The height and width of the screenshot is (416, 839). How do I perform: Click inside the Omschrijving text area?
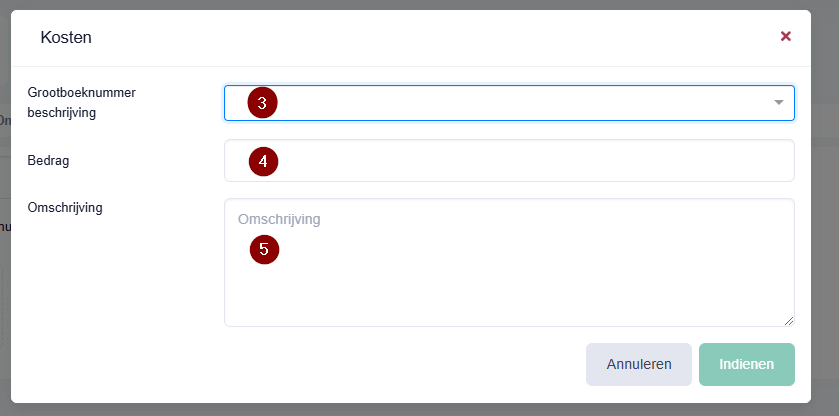(509, 262)
